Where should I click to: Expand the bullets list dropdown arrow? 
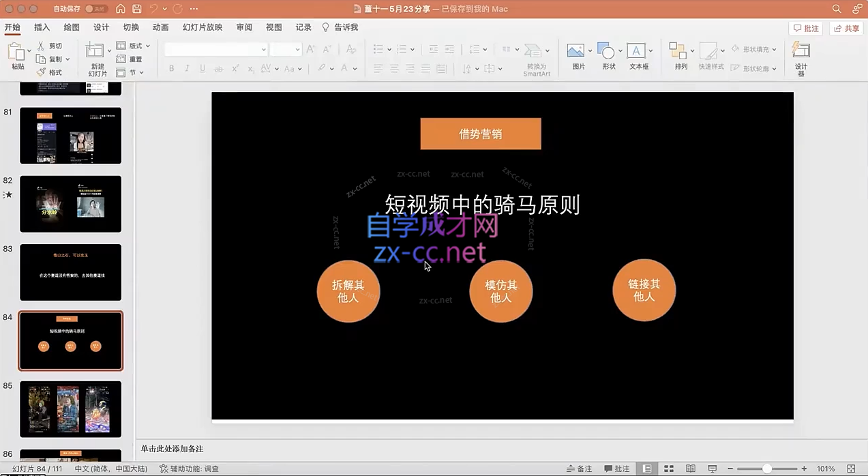[389, 49]
